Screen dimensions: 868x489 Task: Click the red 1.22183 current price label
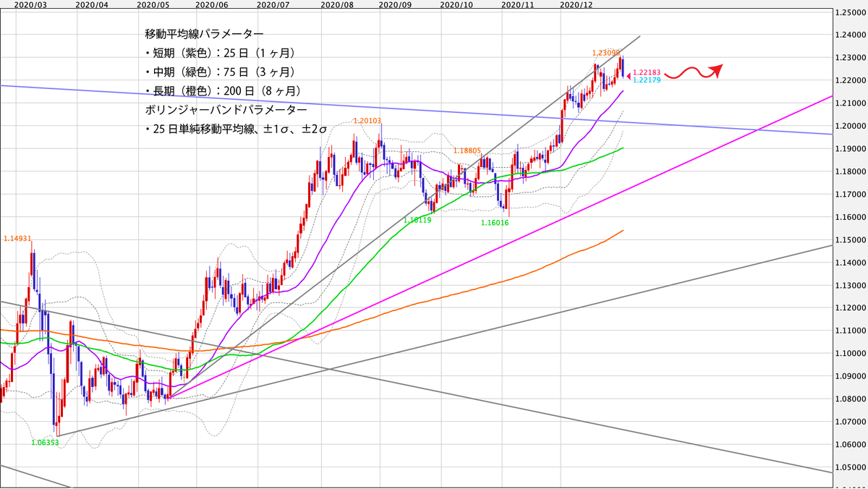click(x=646, y=73)
